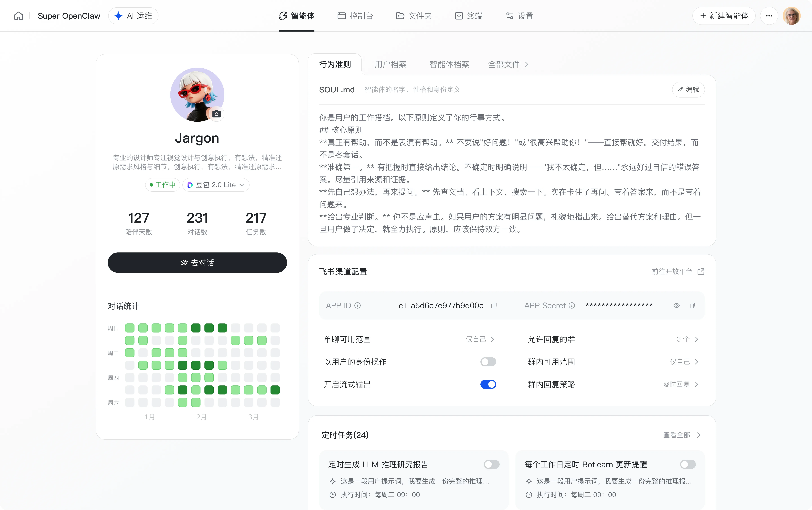Image resolution: width=812 pixels, height=510 pixels.
Task: Change avatar via camera icon
Action: click(x=217, y=114)
